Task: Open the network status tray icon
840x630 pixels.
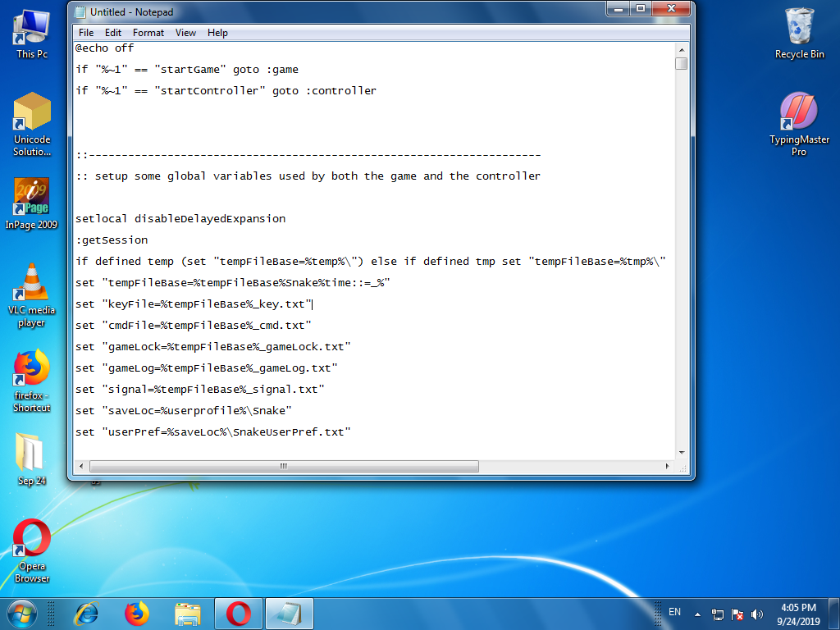Action: pos(717,614)
